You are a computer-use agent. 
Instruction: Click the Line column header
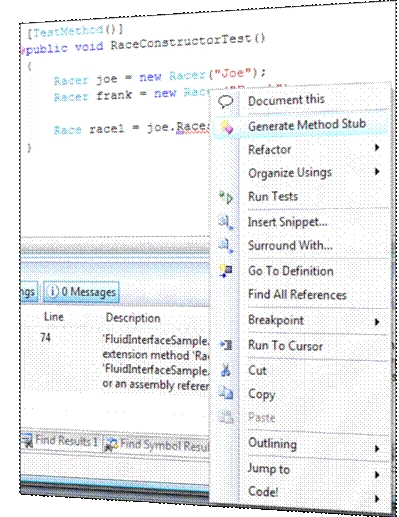[x=54, y=317]
